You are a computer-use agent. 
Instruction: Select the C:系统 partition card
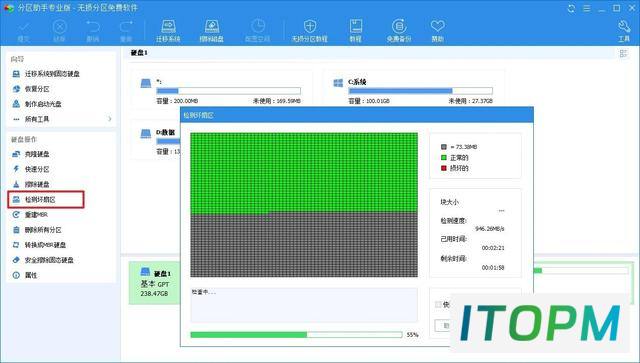point(414,89)
